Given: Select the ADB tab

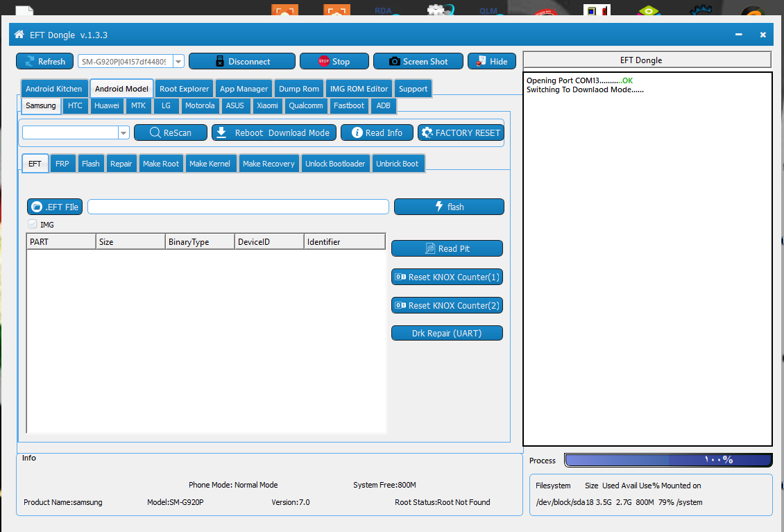Looking at the screenshot, I should [384, 105].
